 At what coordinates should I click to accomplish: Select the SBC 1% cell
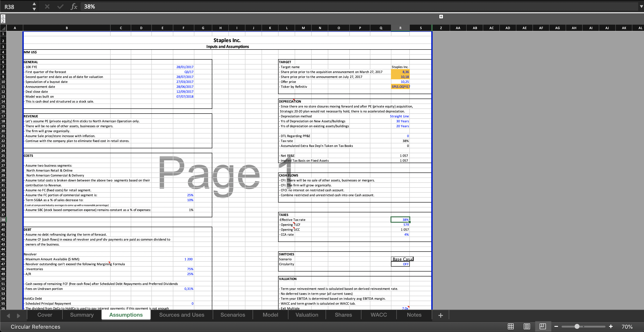(x=183, y=210)
